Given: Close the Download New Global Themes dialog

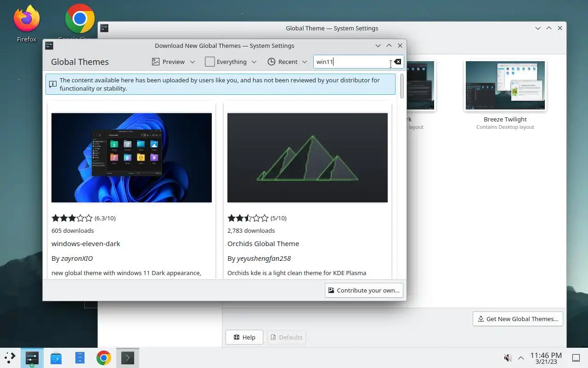Looking at the screenshot, I should [x=400, y=46].
